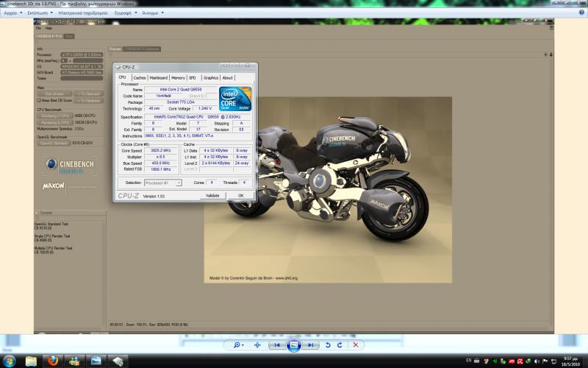Viewport: 588px width, 368px height.
Task: Open the Avira red umbrella tray icon
Action: coord(520,361)
